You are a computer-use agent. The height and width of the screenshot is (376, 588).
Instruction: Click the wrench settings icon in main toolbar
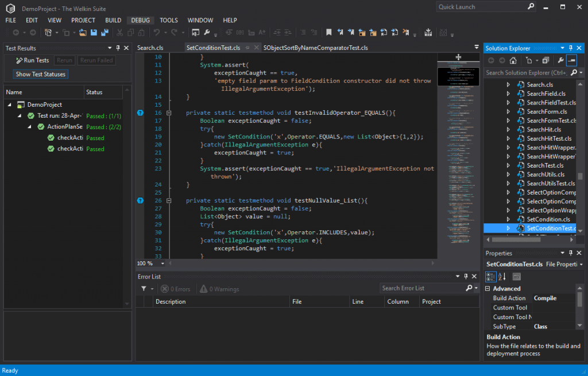[x=207, y=33]
